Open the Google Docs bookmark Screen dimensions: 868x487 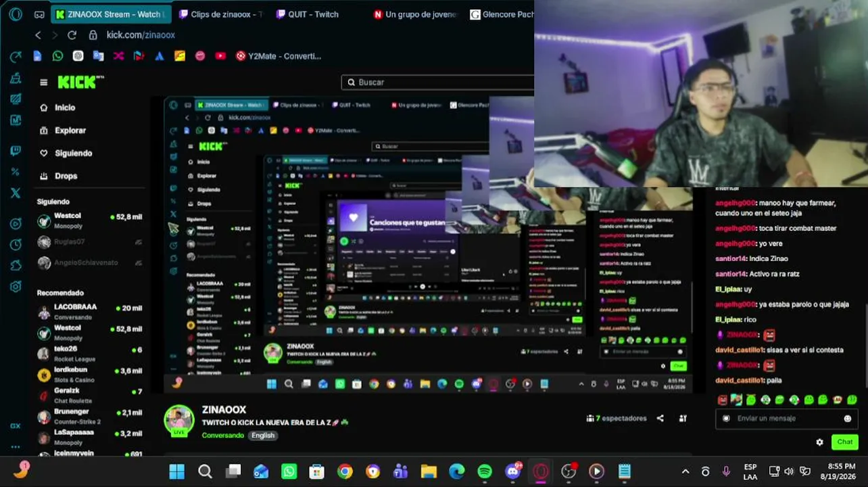38,56
